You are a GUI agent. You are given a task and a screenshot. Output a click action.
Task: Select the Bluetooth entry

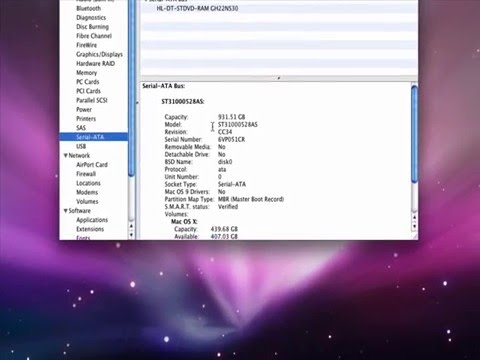[x=88, y=8]
